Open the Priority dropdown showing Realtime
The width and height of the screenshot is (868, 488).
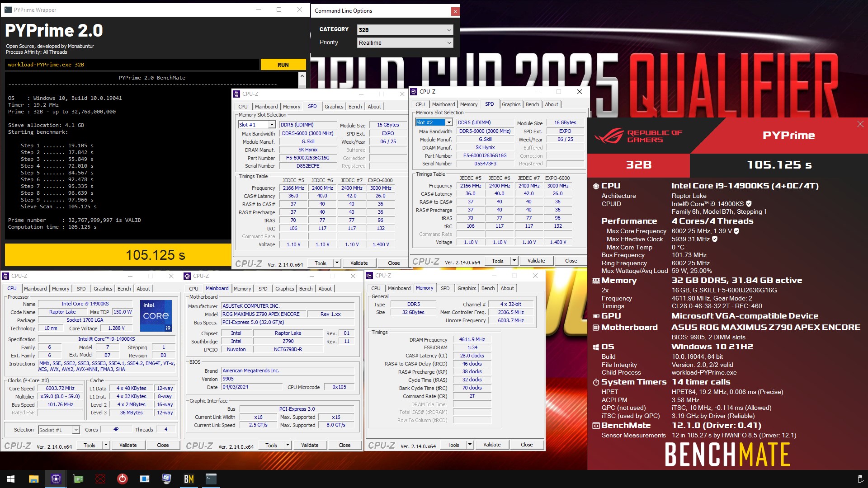tap(405, 43)
